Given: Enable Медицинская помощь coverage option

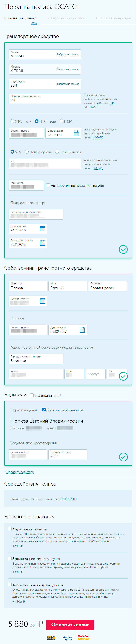Looking at the screenshot, I should (x=10, y=529).
